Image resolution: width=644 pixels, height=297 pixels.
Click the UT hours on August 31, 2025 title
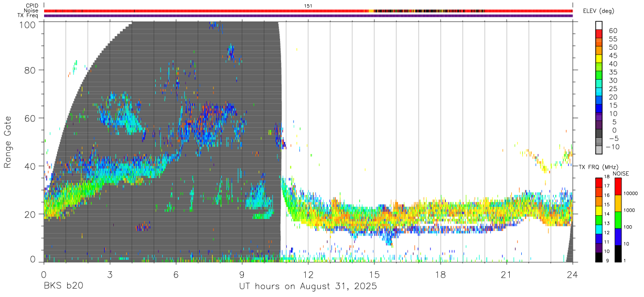[308, 287]
